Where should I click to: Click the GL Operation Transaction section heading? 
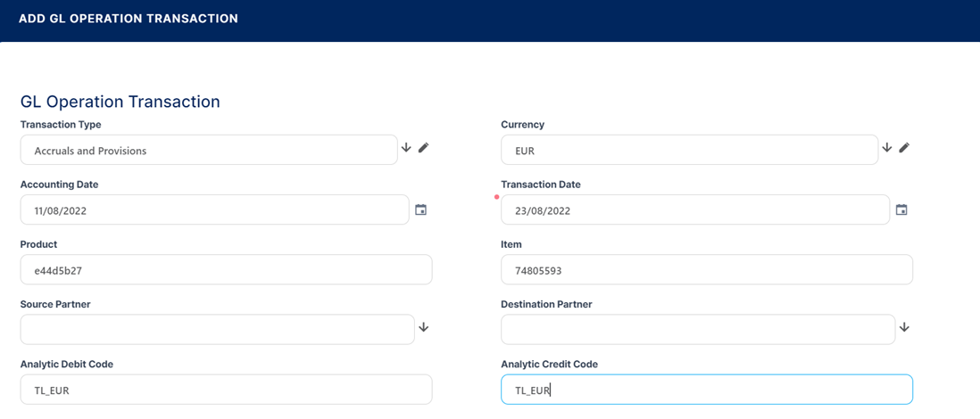pos(120,102)
